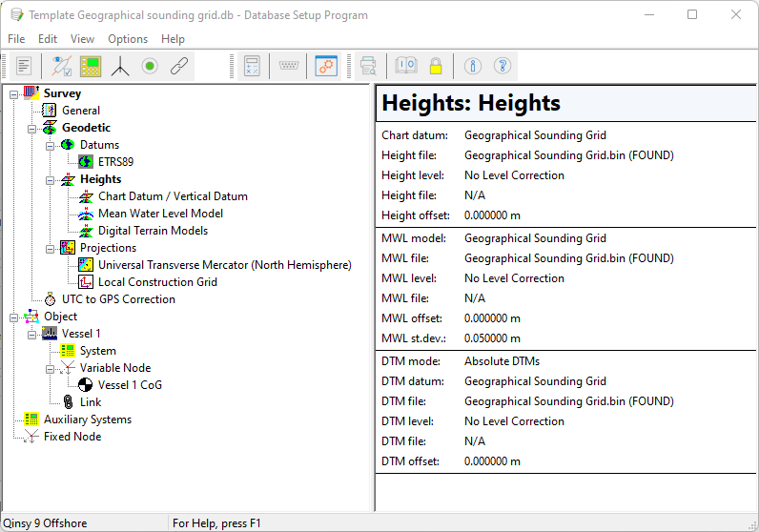
Task: Click the green circle toolbar icon
Action: click(x=150, y=66)
